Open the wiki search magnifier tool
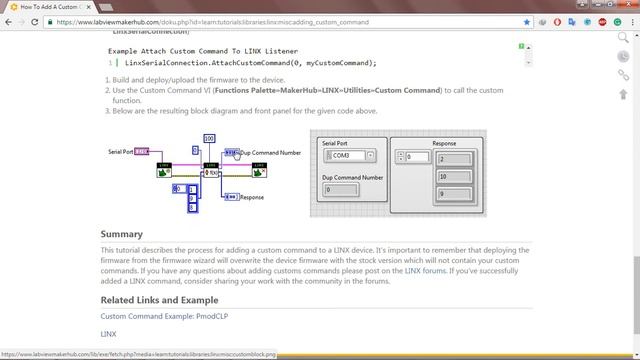The width and height of the screenshot is (640, 360). click(623, 38)
